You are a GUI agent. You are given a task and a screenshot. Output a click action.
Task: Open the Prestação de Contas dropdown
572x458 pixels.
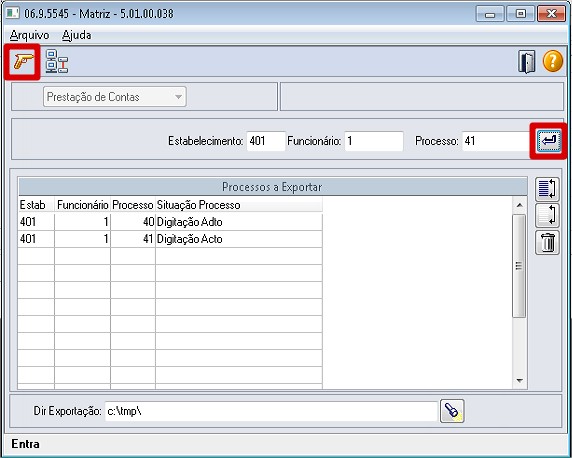tap(115, 97)
